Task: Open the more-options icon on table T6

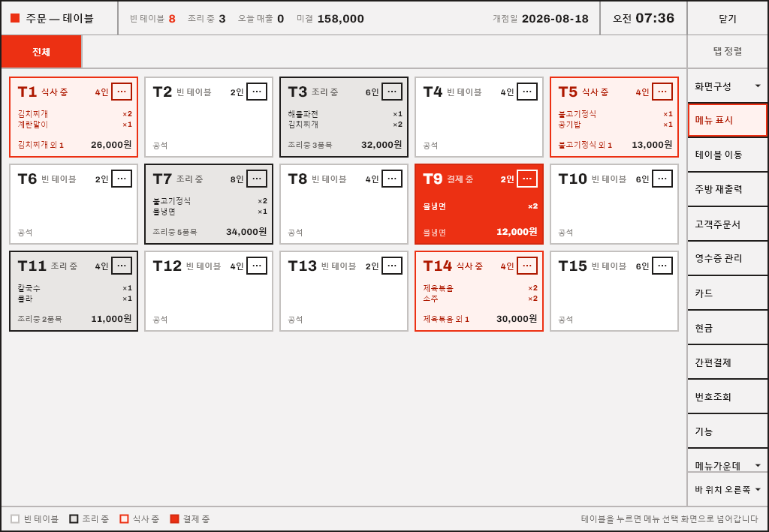Action: coord(122,179)
